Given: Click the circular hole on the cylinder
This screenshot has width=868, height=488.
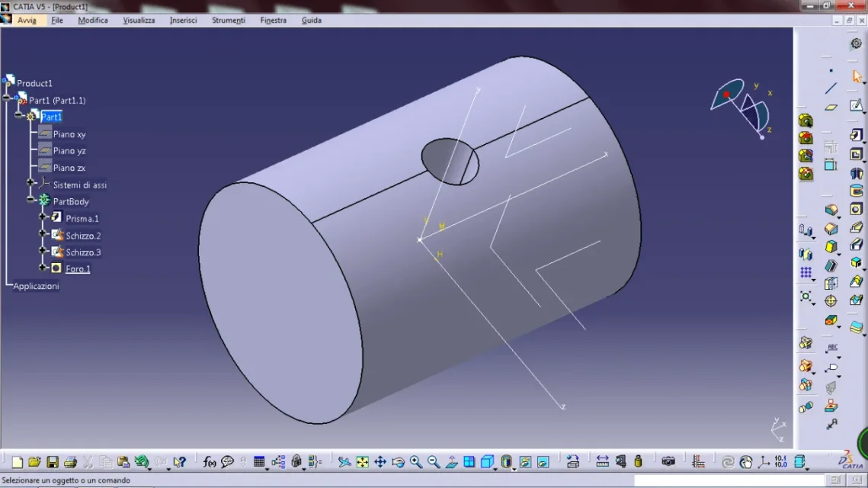Looking at the screenshot, I should (450, 161).
